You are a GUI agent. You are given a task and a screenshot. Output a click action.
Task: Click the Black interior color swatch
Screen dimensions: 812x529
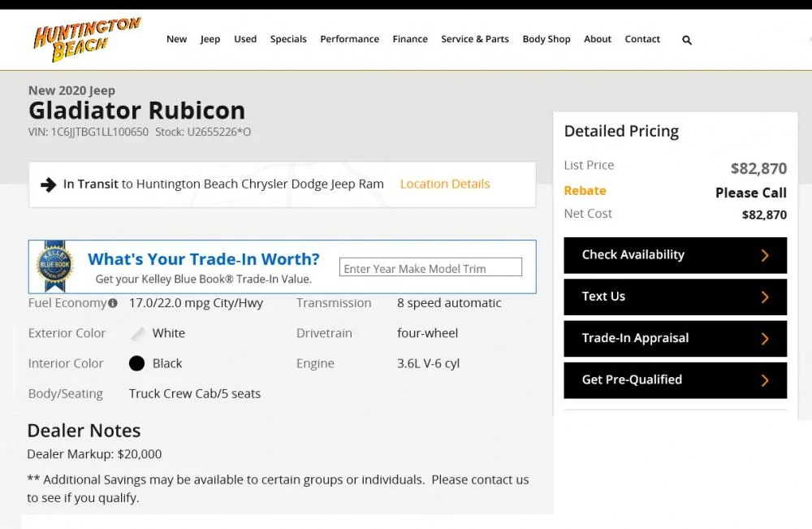(x=136, y=364)
